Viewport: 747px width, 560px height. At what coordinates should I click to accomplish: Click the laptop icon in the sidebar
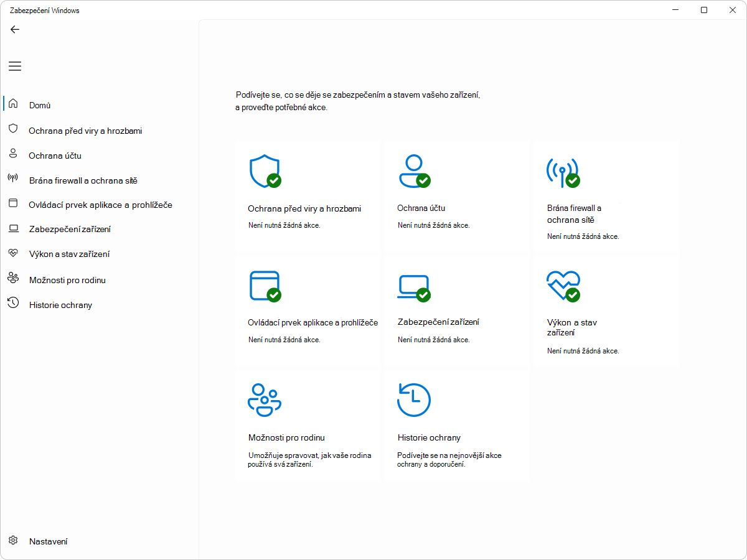[13, 228]
